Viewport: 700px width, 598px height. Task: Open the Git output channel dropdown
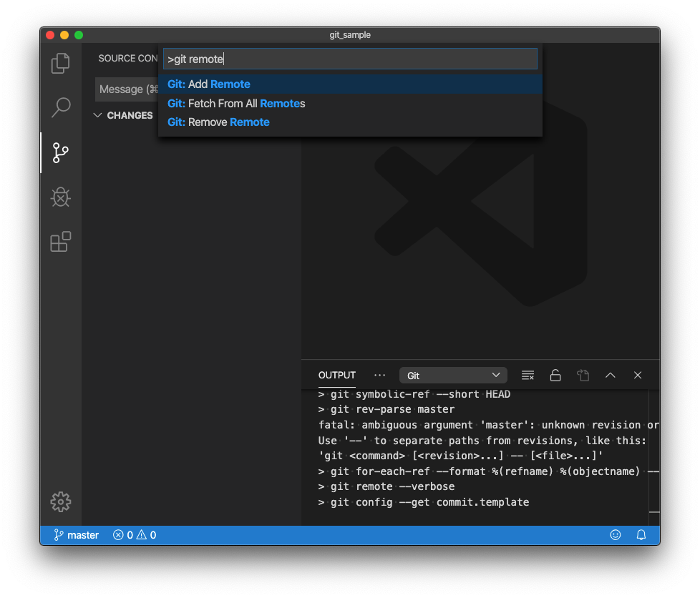(x=452, y=376)
